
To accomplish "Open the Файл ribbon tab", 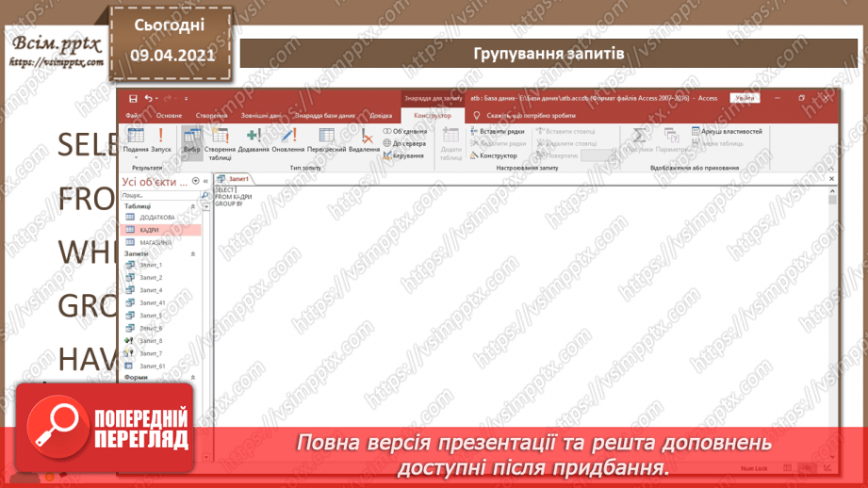I will [x=133, y=116].
